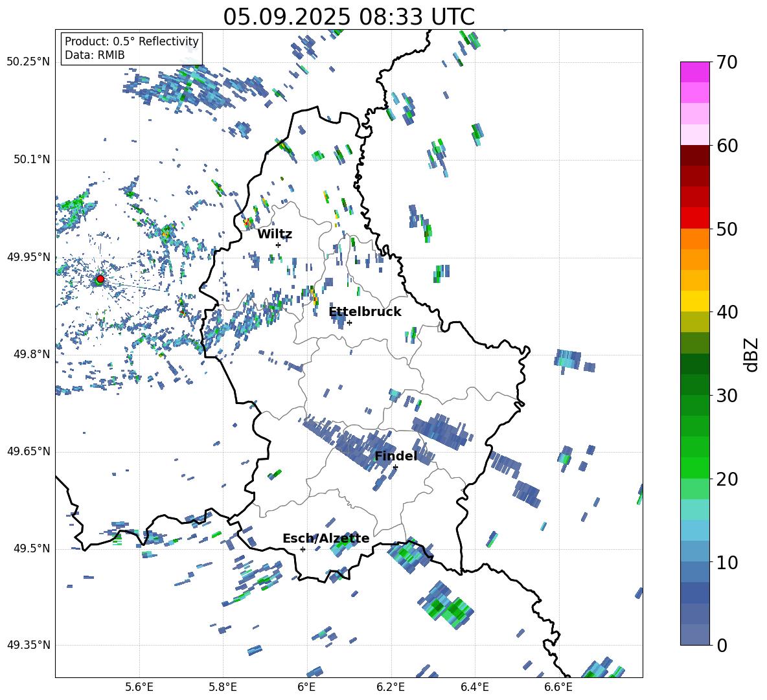Click the yellow 40-42 dBZ colorbar swatch
Screen dimensions: 767x700
pyautogui.click(x=694, y=301)
